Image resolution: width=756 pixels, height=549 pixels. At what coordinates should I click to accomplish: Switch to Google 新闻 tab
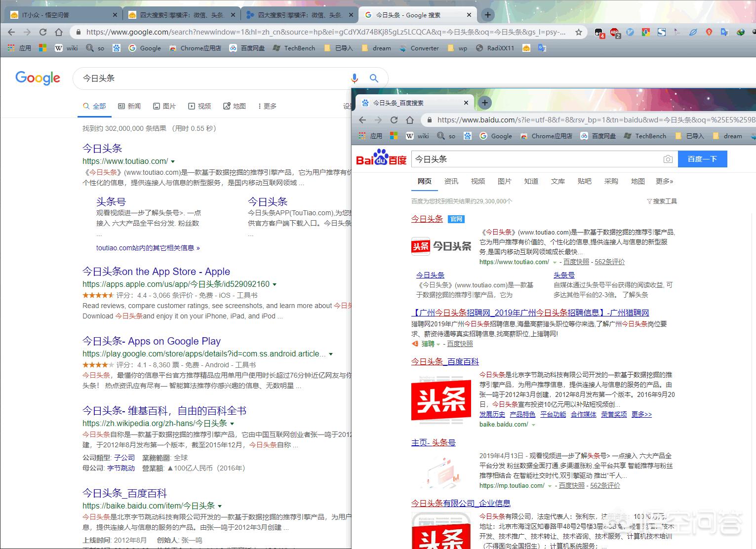pyautogui.click(x=129, y=106)
